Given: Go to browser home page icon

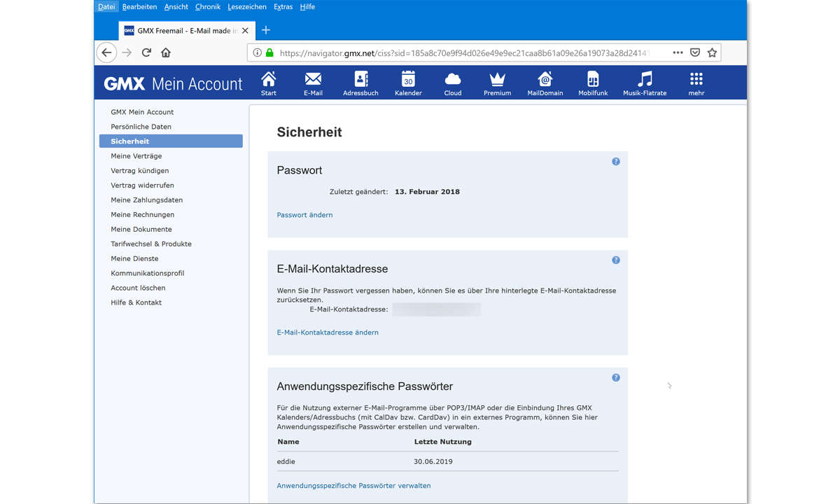Looking at the screenshot, I should (166, 52).
